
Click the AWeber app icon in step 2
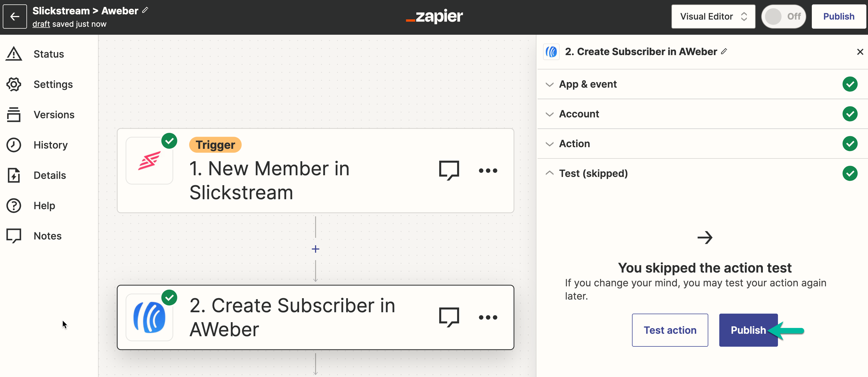tap(149, 317)
